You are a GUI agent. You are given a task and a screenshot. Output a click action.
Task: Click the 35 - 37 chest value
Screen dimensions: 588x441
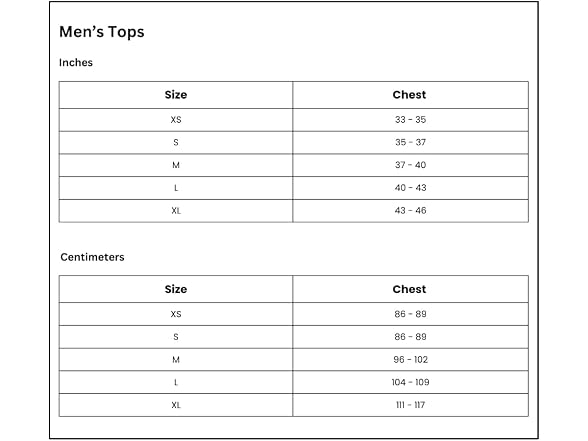(410, 142)
